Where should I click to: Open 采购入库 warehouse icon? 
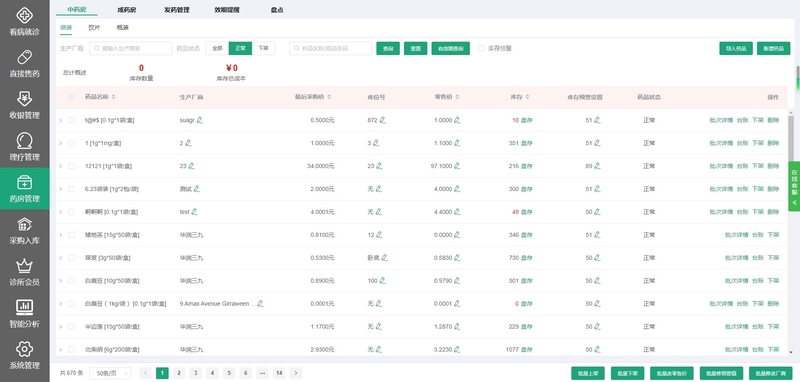coord(24,224)
